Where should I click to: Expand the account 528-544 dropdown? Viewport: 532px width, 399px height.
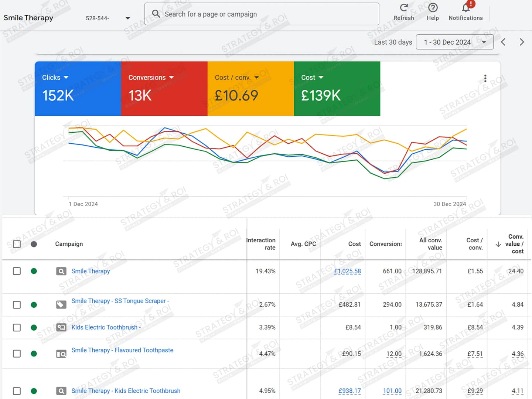click(127, 18)
